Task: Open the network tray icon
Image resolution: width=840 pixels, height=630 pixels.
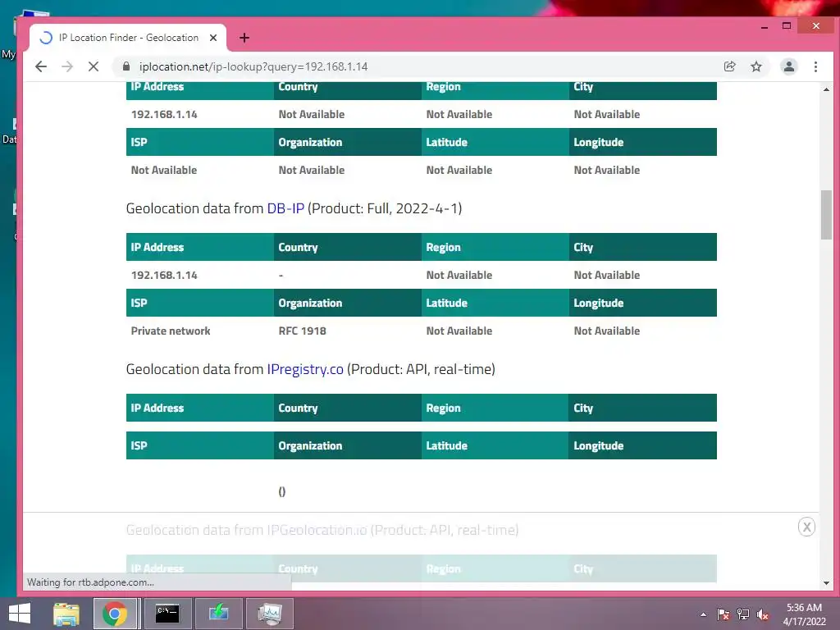Action: point(743,614)
